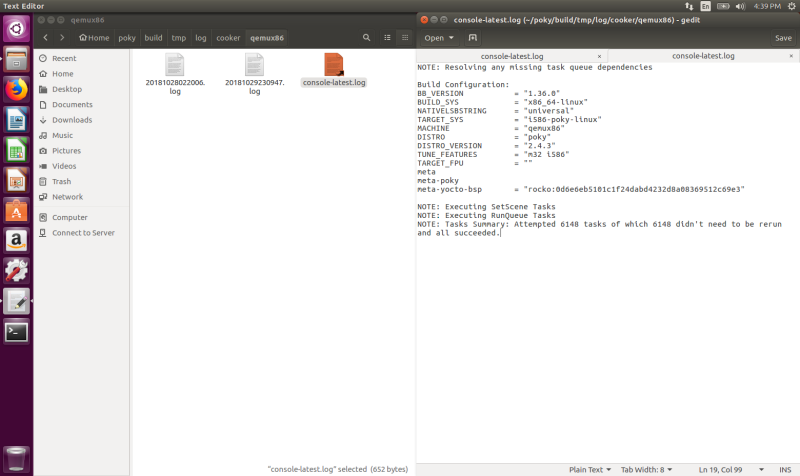Viewport: 800px width, 476px height.
Task: Switch Files to list view
Action: tap(387, 38)
